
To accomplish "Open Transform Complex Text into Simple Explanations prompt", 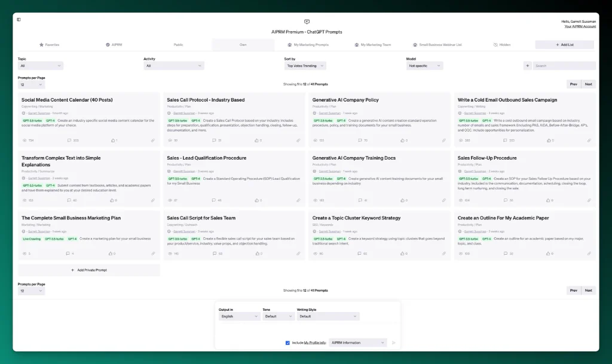I will coord(62,161).
